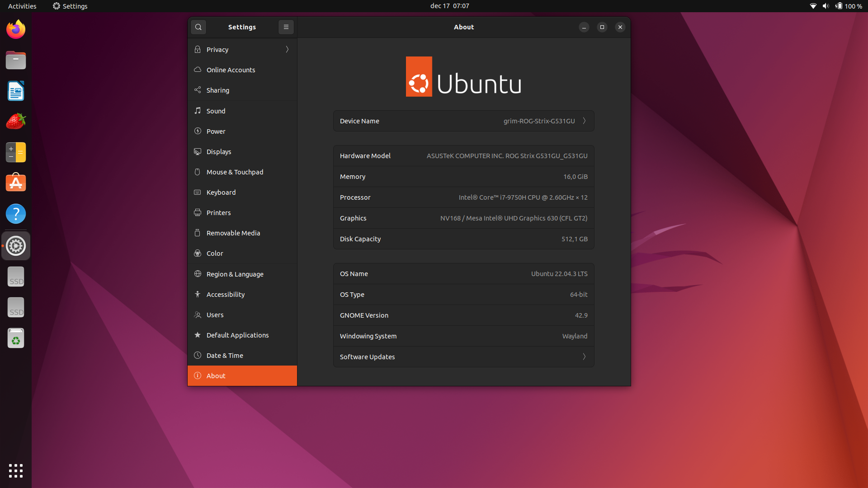Select Keyboard in the sidebar
This screenshot has width=868, height=488.
click(242, 192)
